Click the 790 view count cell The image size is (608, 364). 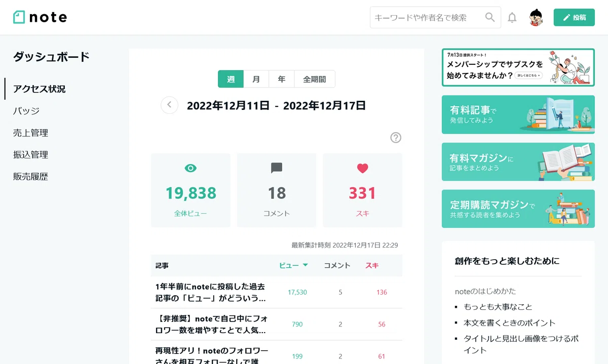(297, 324)
